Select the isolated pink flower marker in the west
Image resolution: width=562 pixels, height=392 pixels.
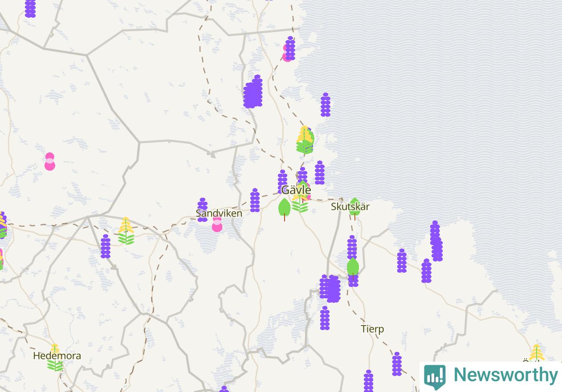tap(50, 161)
